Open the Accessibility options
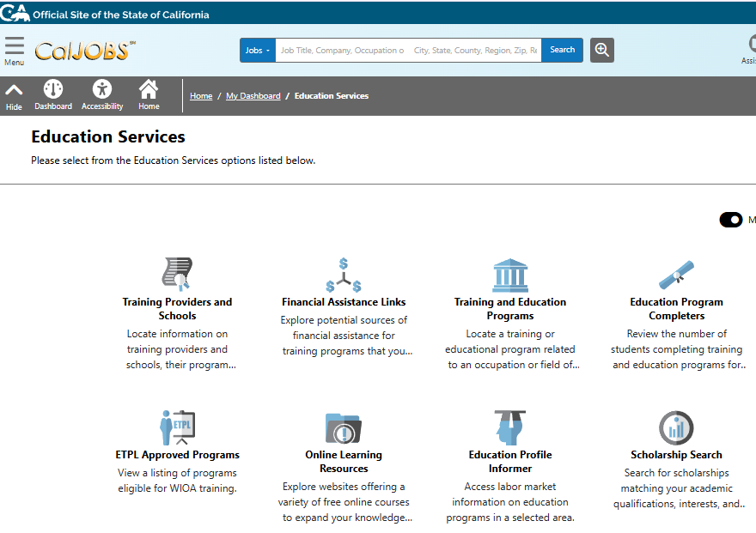The width and height of the screenshot is (756, 533). click(102, 95)
